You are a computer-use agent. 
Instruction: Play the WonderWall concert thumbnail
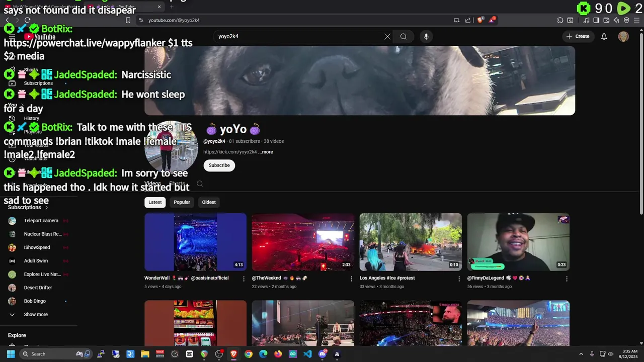[195, 242]
